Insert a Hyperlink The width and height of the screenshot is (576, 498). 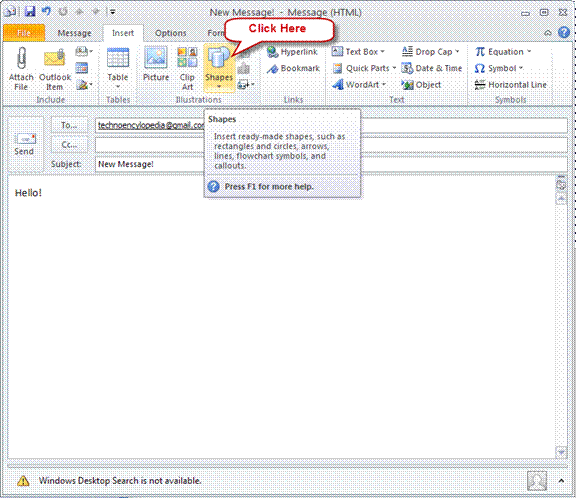click(x=292, y=52)
